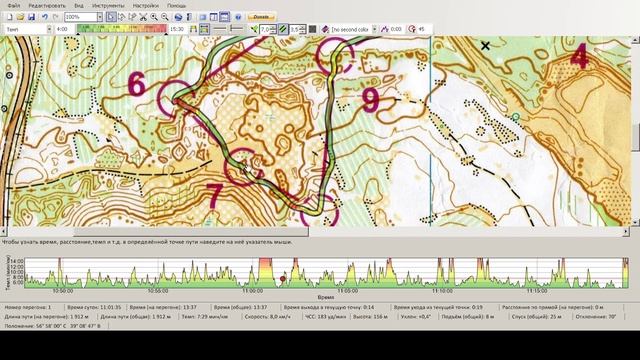Select the adjust route tool
Image resolution: width=640 pixels, height=360 pixels.
tap(122, 17)
